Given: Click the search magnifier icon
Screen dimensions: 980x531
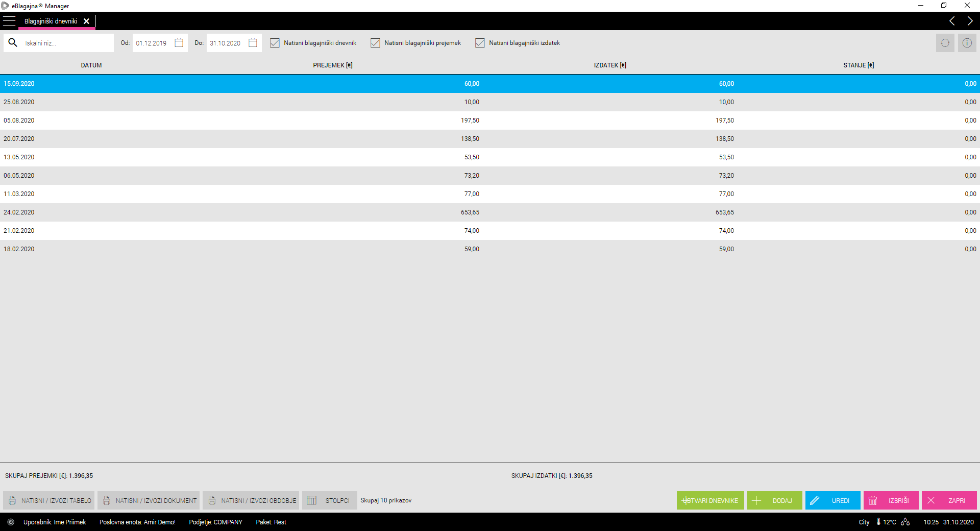Looking at the screenshot, I should [13, 43].
